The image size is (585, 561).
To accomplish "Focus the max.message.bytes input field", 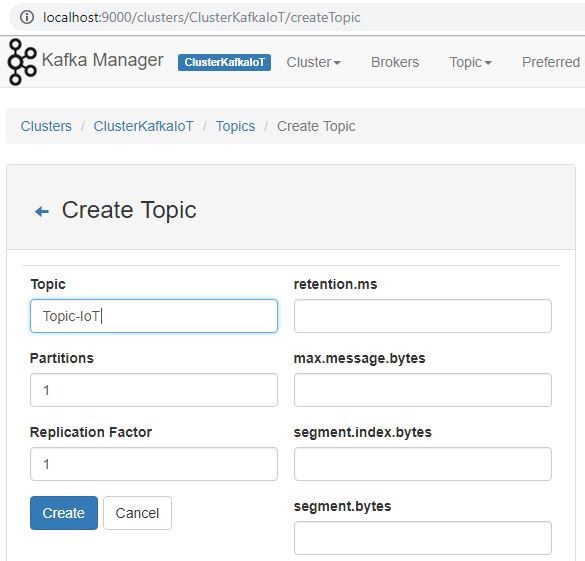I will tap(423, 390).
